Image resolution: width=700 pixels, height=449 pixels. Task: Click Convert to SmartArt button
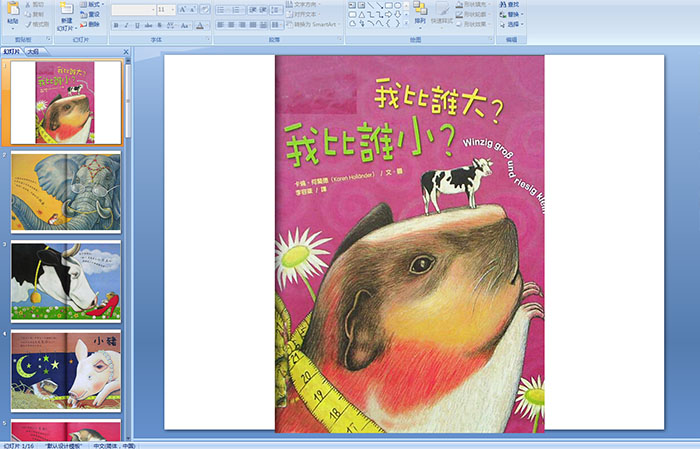[312, 24]
